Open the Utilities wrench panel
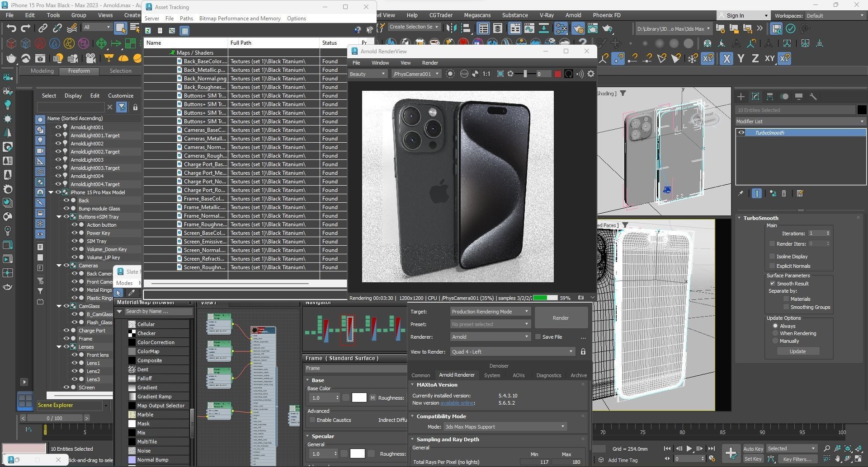868x467 pixels. 813,97
